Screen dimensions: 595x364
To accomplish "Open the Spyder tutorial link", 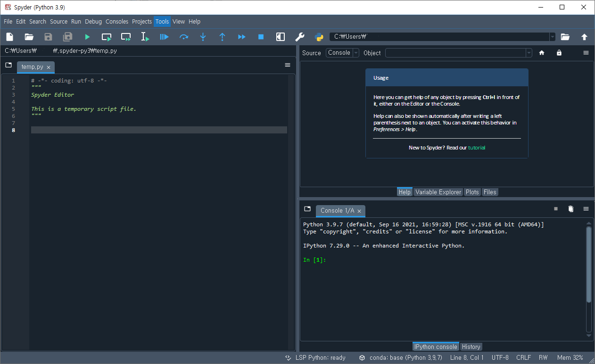I will [x=476, y=148].
